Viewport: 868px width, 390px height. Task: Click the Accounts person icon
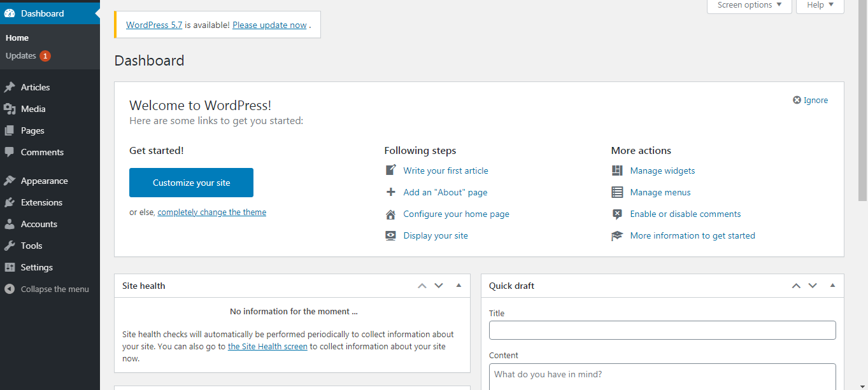tap(10, 224)
